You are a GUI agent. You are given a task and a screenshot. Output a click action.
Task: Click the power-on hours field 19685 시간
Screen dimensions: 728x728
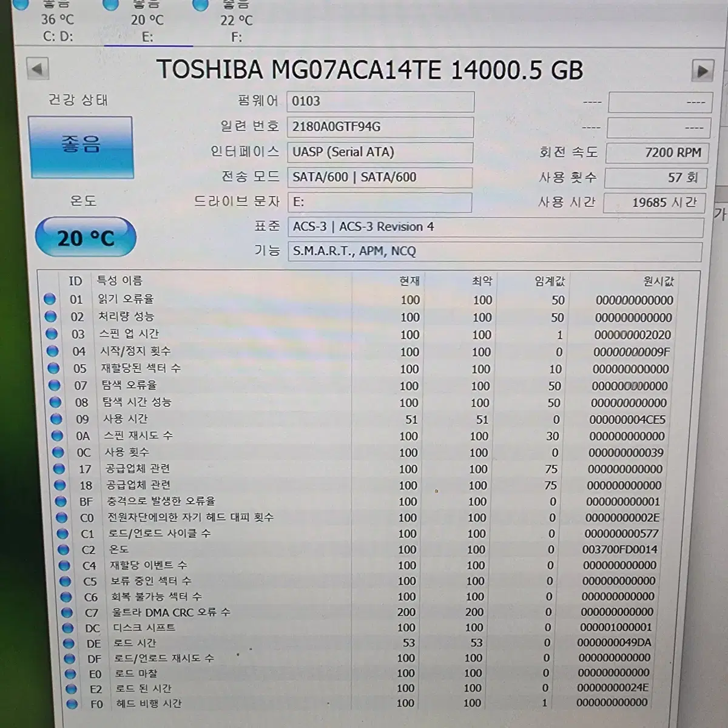tap(655, 203)
